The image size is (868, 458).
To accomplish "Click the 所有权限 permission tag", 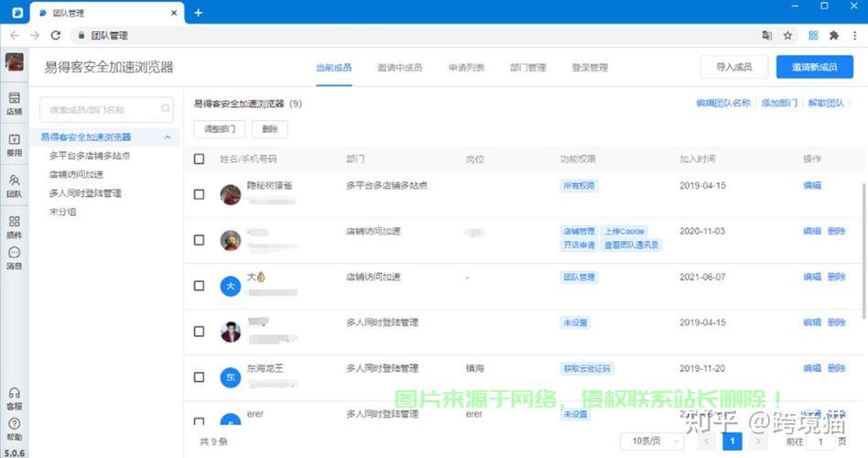I will click(x=579, y=186).
